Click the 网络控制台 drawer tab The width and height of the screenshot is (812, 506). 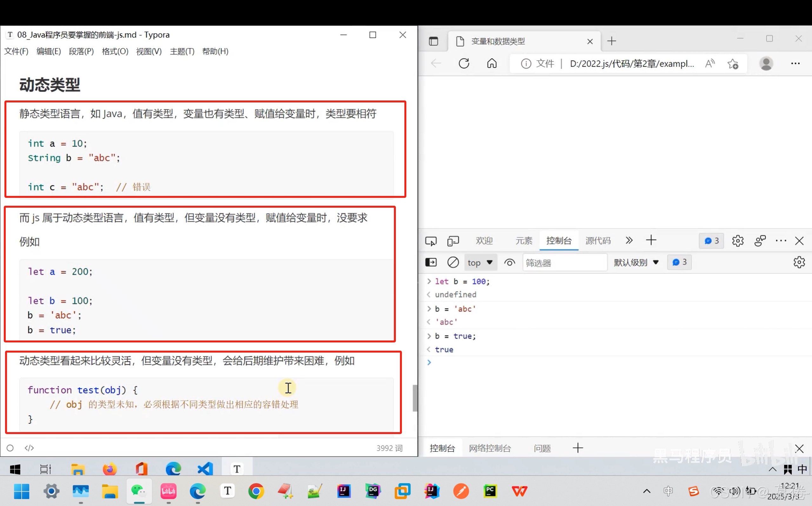pyautogui.click(x=490, y=448)
